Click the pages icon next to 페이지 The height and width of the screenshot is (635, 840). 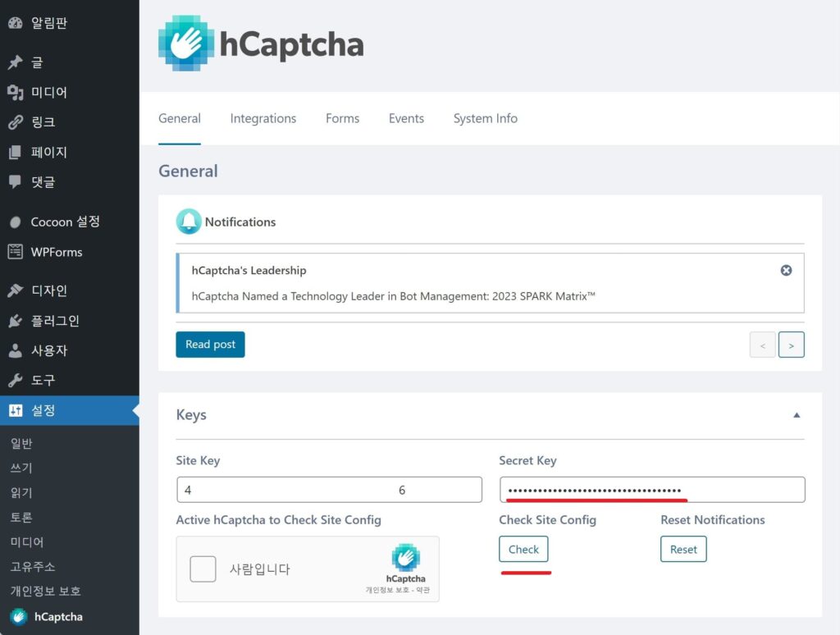pyautogui.click(x=16, y=152)
